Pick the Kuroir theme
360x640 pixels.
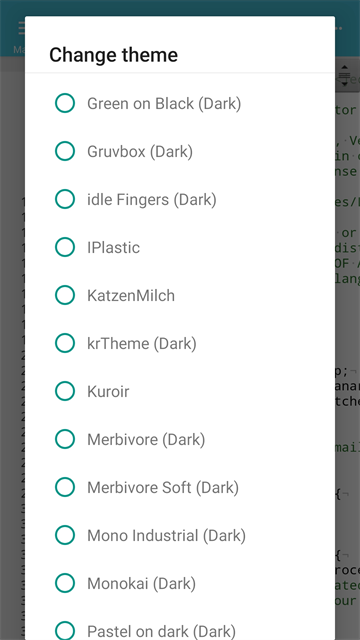point(180,391)
